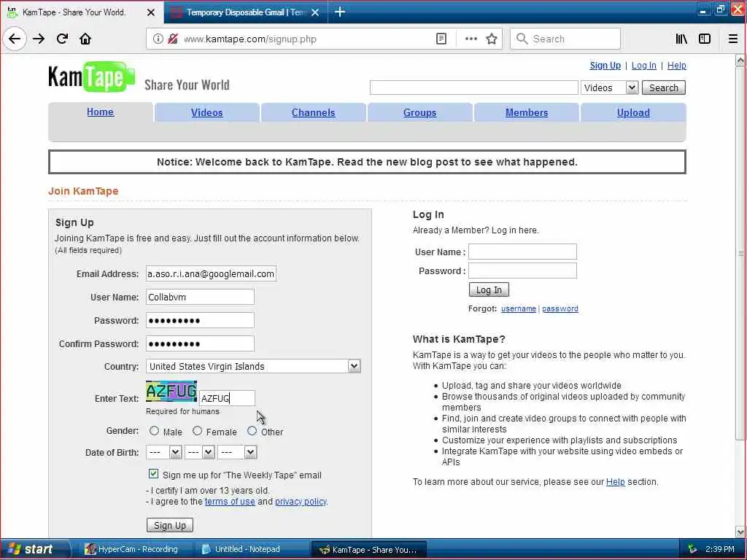Screen dimensions: 747x560
Task: Click the Log In button
Action: click(x=489, y=289)
